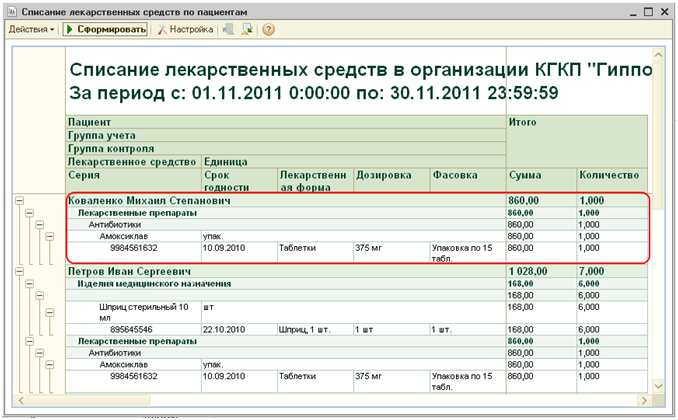This screenshot has width=678, height=420.
Task: Select the Коваленко Михаил Степанович row
Action: pyautogui.click(x=148, y=201)
